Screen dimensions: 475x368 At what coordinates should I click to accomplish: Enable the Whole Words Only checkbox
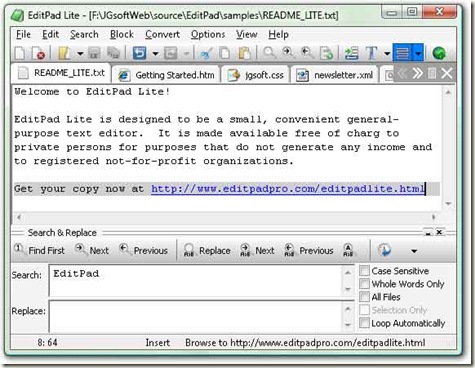pos(364,284)
